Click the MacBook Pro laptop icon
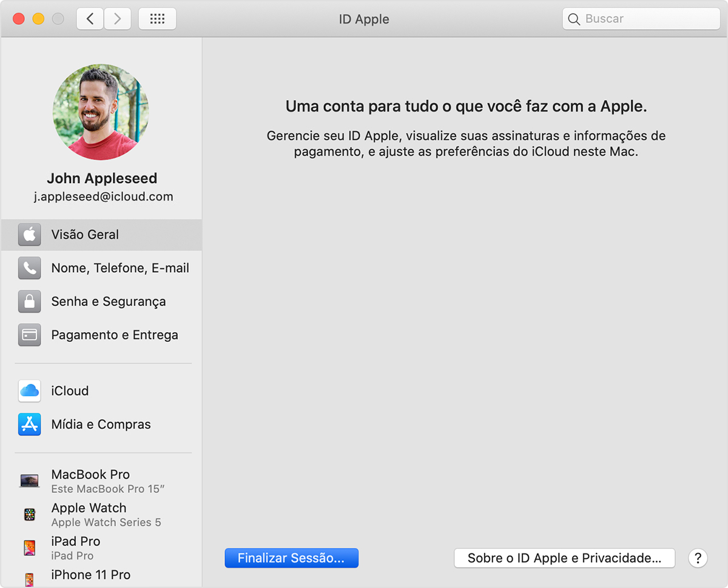 click(x=29, y=481)
